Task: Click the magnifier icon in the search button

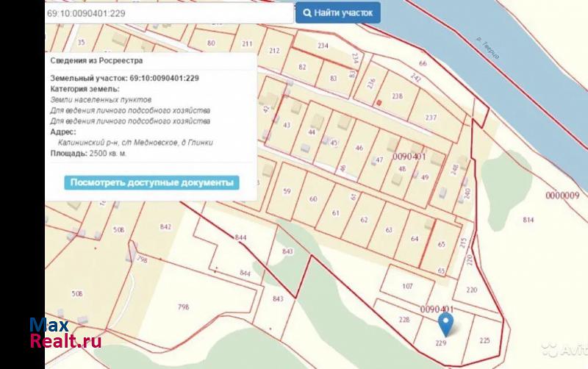Action: click(306, 13)
